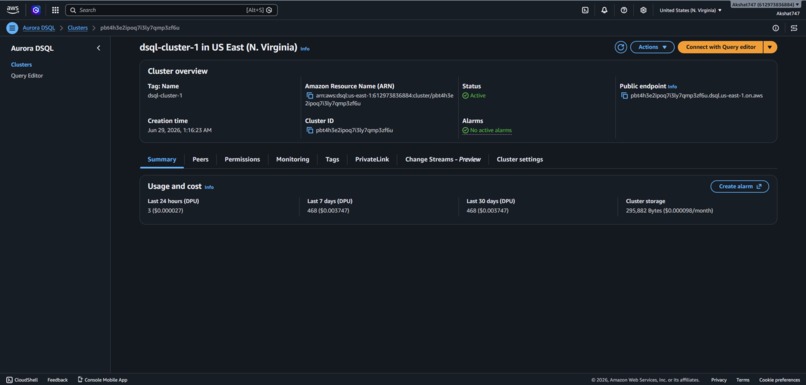Open console settings gear
This screenshot has width=806, height=385.
coord(643,10)
